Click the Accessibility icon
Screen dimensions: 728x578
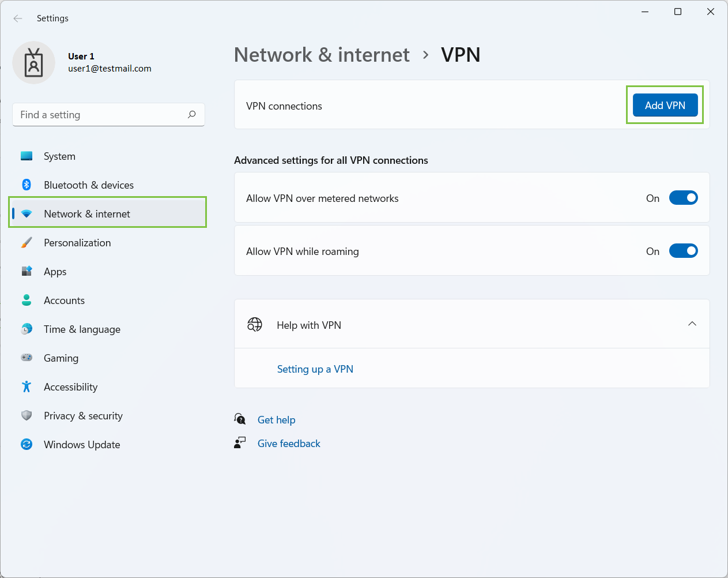point(27,386)
